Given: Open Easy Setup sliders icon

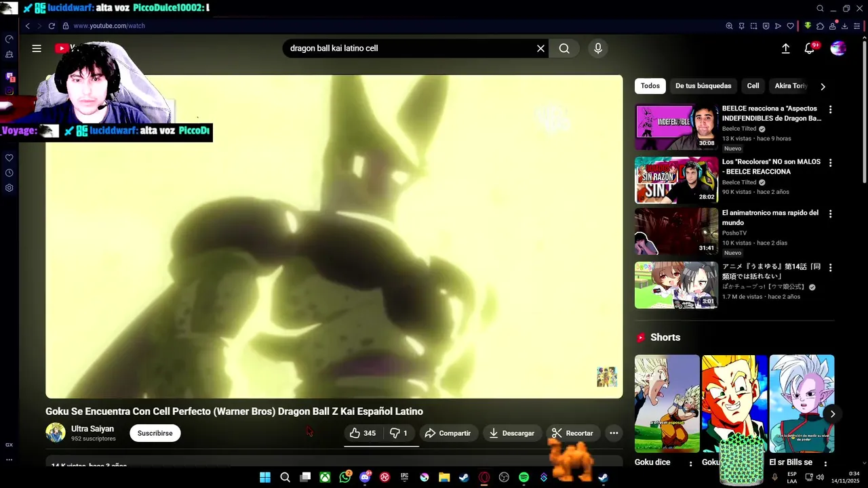Looking at the screenshot, I should (x=856, y=26).
